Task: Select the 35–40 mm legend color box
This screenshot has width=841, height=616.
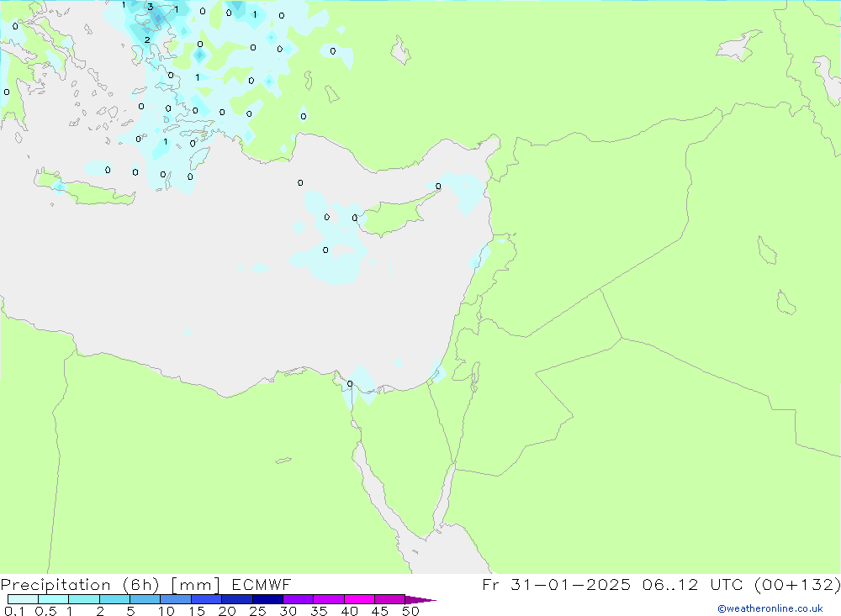Action: coord(329,599)
